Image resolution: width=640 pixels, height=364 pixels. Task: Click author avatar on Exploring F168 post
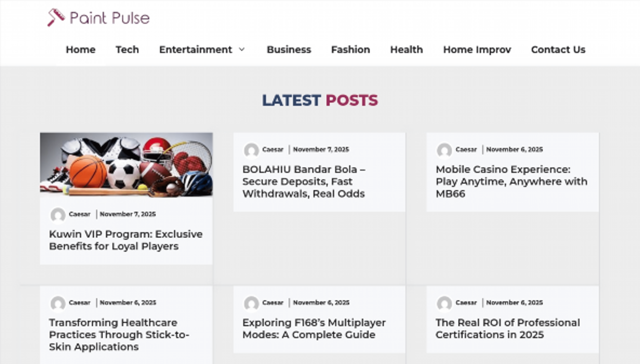click(251, 303)
